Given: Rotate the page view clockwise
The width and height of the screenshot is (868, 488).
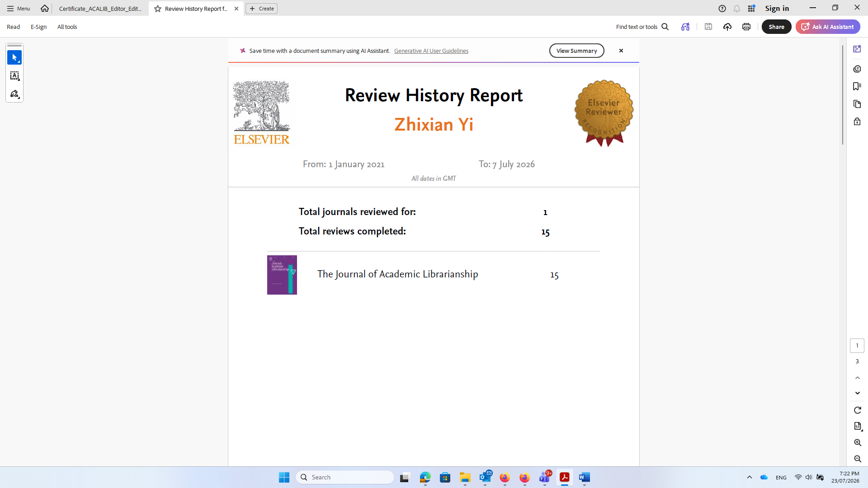Looking at the screenshot, I should [x=858, y=410].
